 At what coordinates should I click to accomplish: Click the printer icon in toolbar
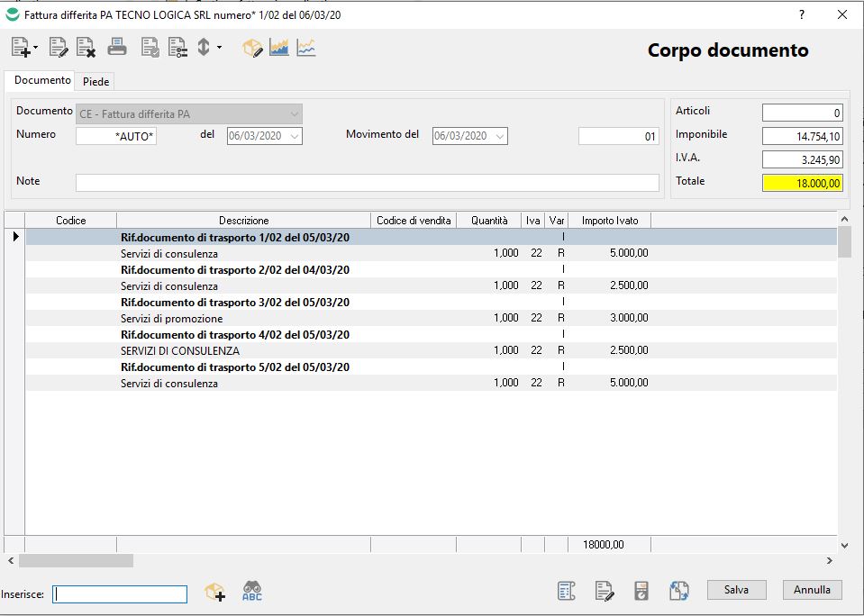point(117,48)
